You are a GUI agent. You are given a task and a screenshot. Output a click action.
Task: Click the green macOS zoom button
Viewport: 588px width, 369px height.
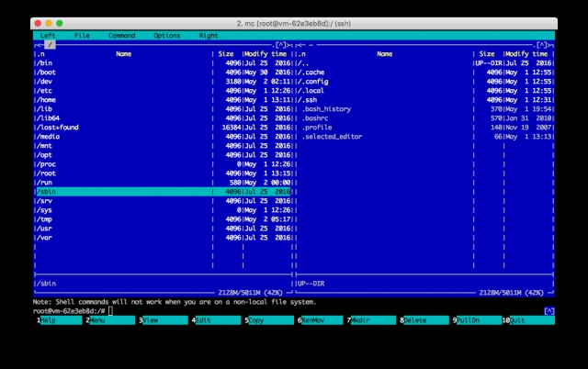click(59, 23)
